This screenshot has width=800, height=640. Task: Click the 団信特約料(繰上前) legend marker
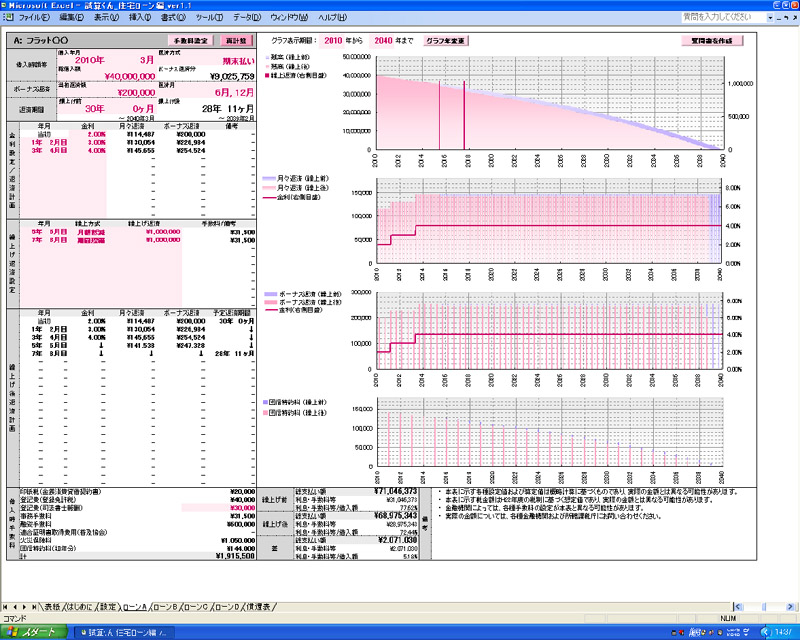click(x=266, y=403)
